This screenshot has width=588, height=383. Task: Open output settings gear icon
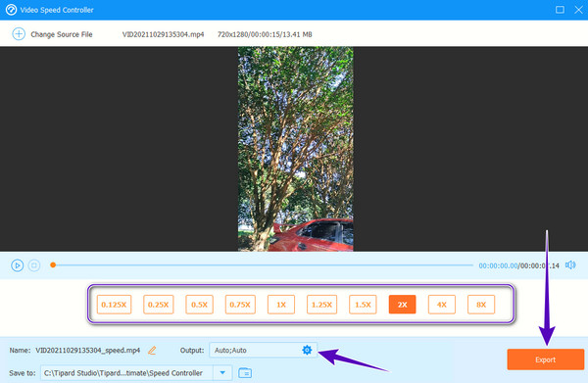(x=307, y=350)
